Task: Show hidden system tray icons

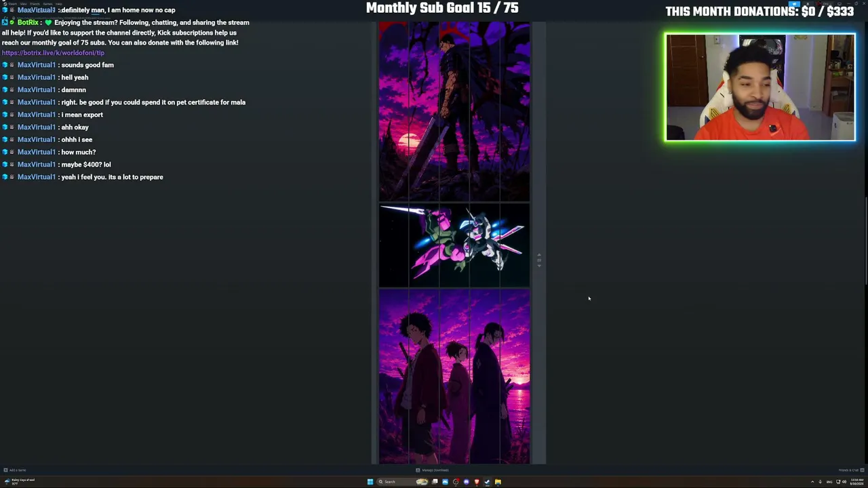Action: tap(812, 482)
